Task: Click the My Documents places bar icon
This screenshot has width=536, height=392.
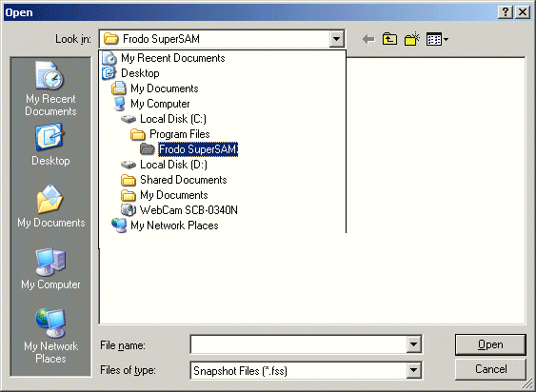Action: coord(50,206)
